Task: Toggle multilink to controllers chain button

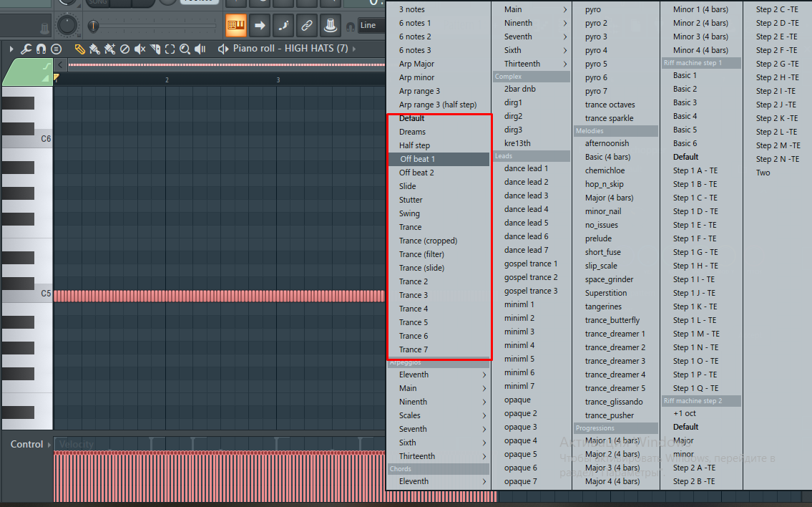Action: [x=307, y=25]
